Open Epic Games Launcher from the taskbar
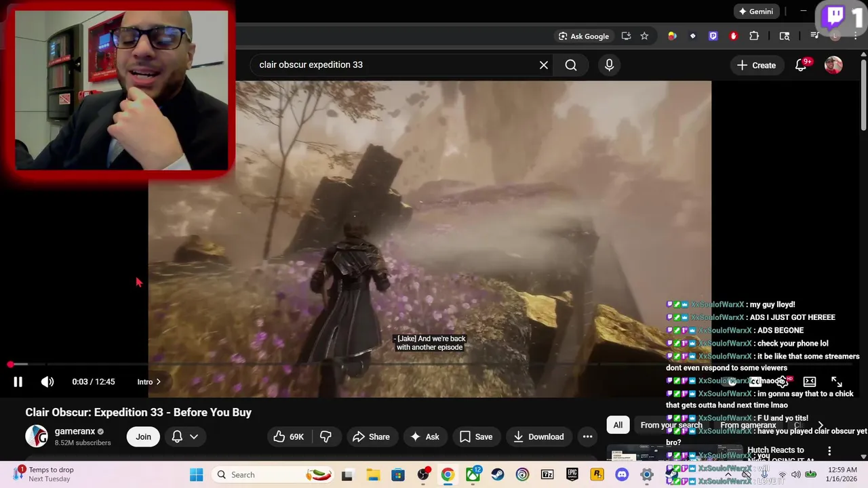 572,474
